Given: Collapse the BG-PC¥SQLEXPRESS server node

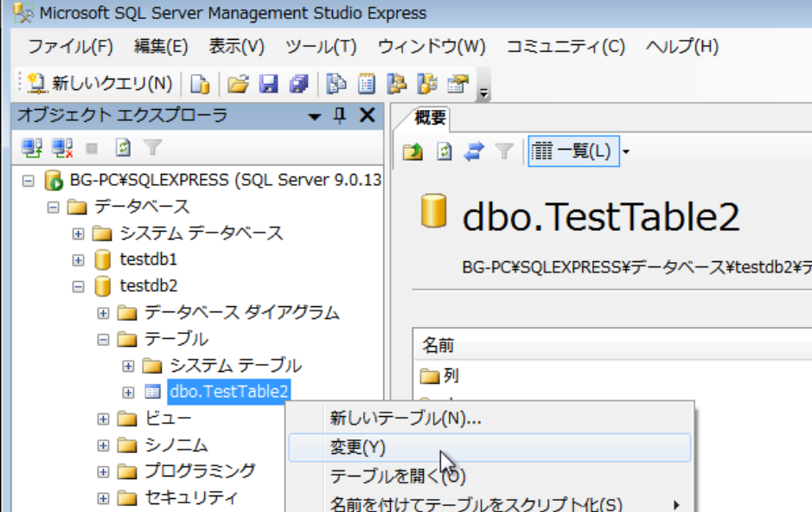Looking at the screenshot, I should [28, 181].
